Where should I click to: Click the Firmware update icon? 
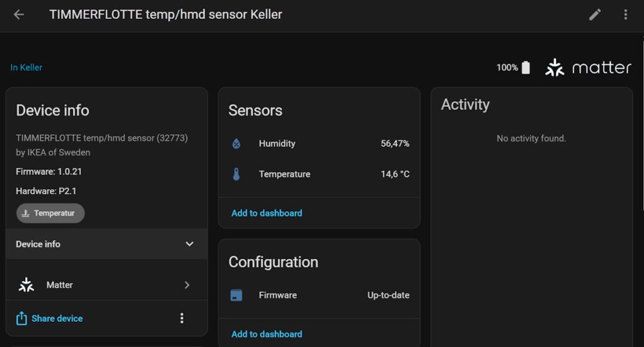(x=236, y=295)
